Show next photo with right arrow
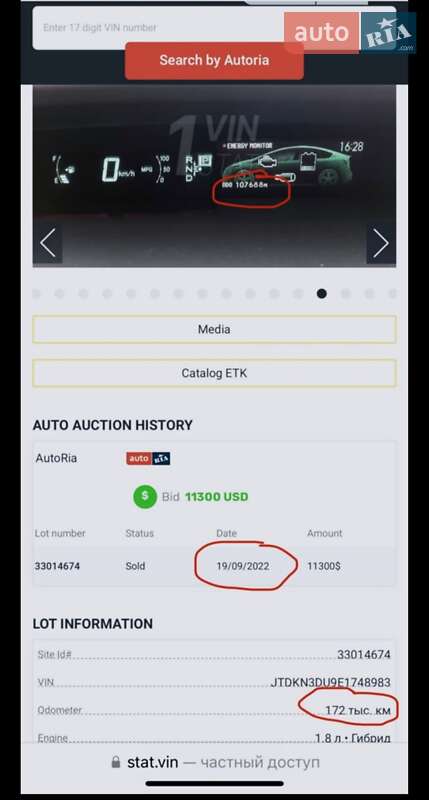The image size is (429, 800). click(381, 243)
